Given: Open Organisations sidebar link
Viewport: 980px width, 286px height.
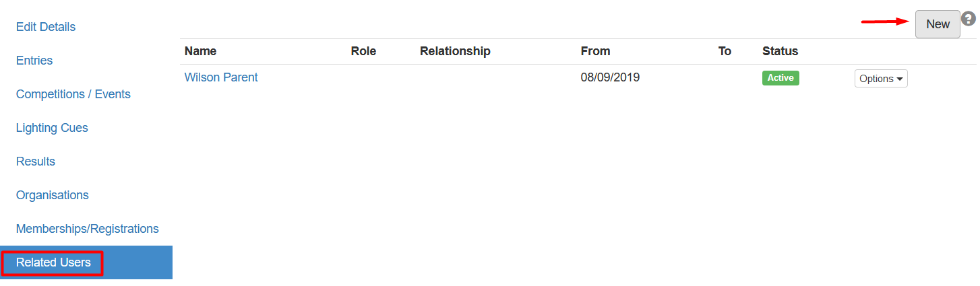Looking at the screenshot, I should pos(53,195).
